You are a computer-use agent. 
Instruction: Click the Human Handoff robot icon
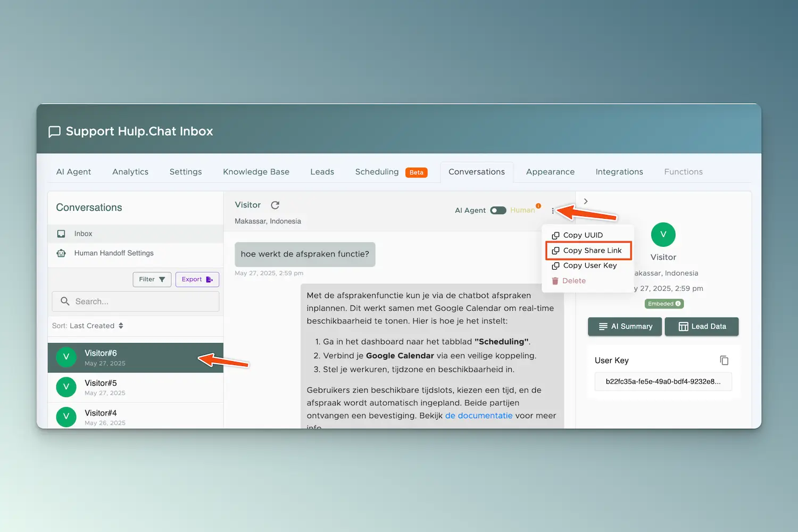61,253
